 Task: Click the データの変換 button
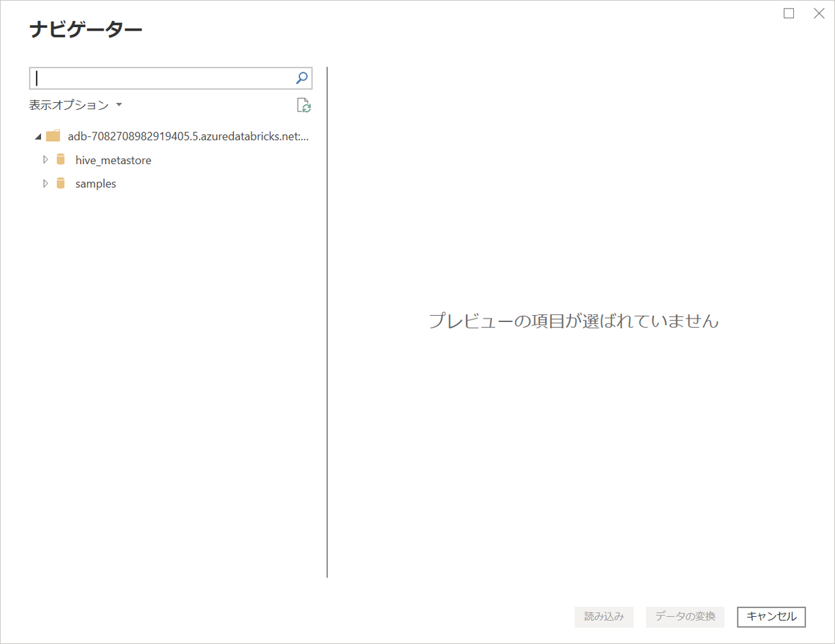[x=685, y=617]
